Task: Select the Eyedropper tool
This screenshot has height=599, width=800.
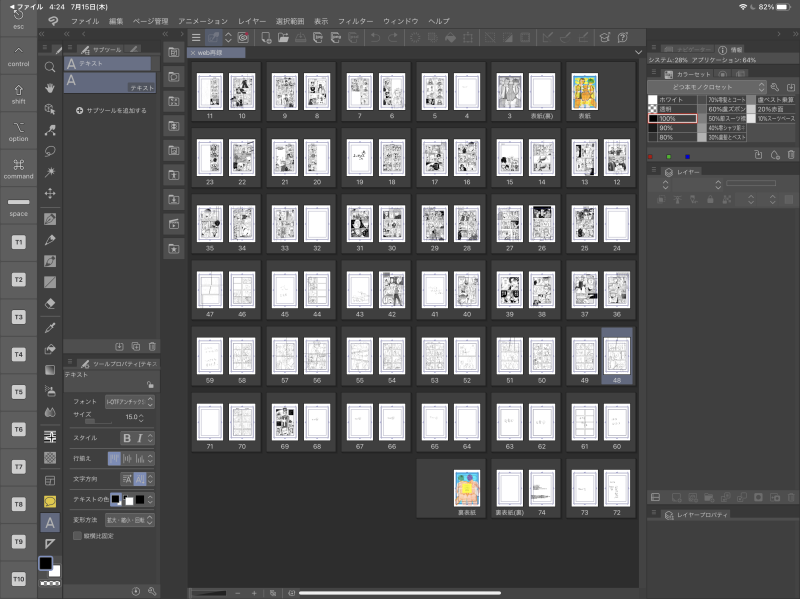Action: tap(49, 328)
